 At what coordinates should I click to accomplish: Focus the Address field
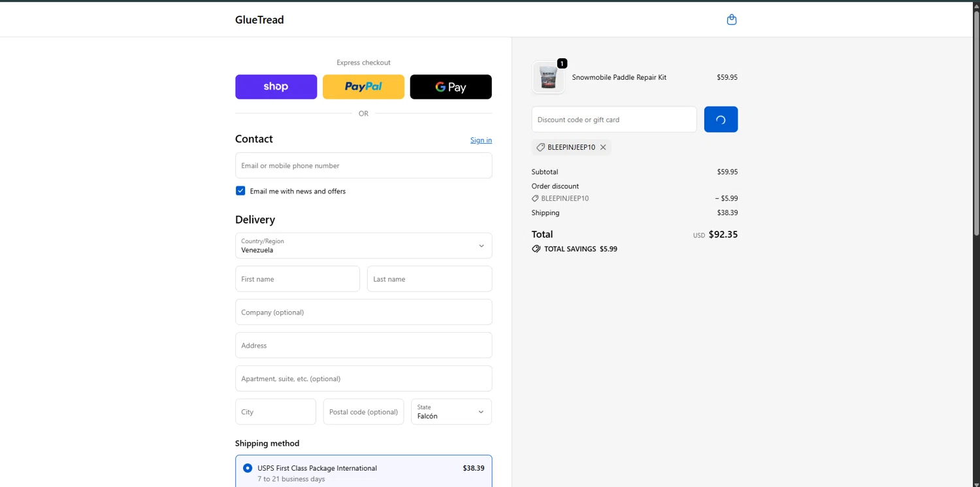click(x=363, y=345)
